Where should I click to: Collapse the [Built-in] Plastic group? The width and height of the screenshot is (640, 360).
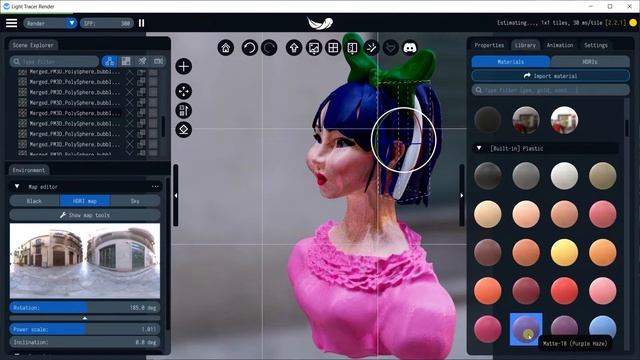[x=479, y=148]
